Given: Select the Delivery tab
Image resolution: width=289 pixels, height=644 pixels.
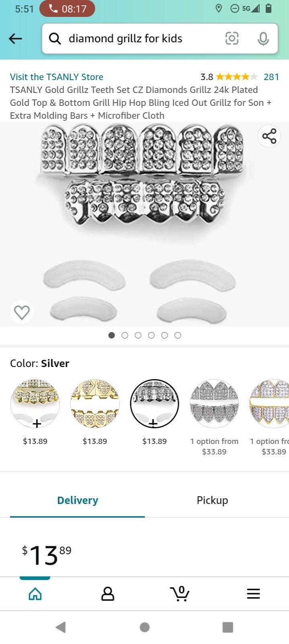Looking at the screenshot, I should (x=78, y=500).
